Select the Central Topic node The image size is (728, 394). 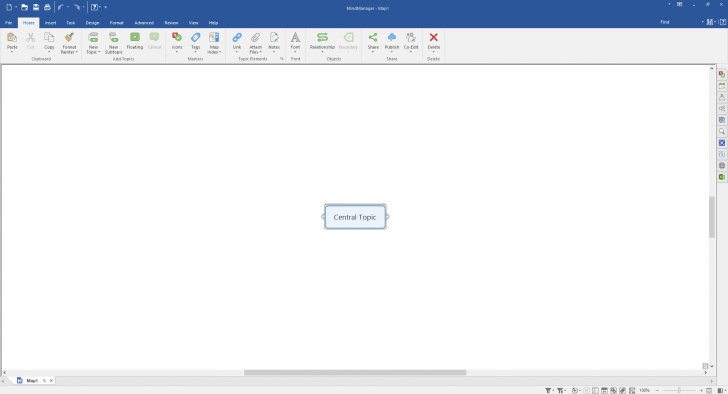355,217
